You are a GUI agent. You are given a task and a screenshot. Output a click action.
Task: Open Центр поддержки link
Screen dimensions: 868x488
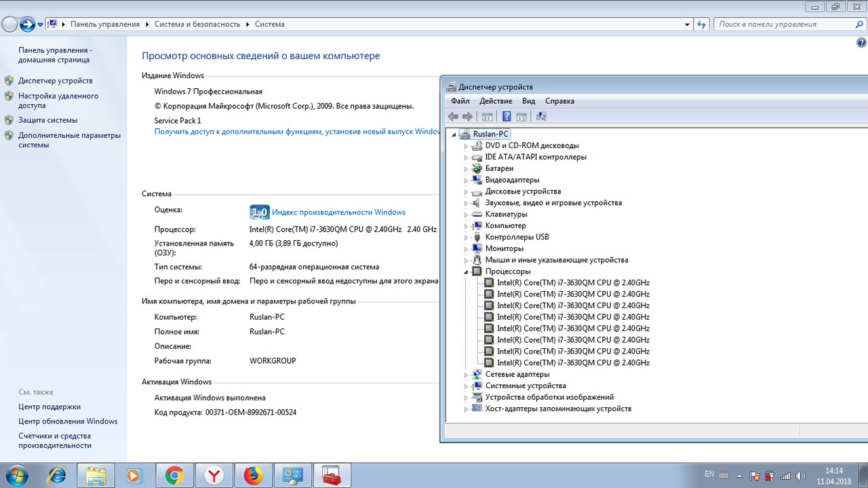point(50,407)
